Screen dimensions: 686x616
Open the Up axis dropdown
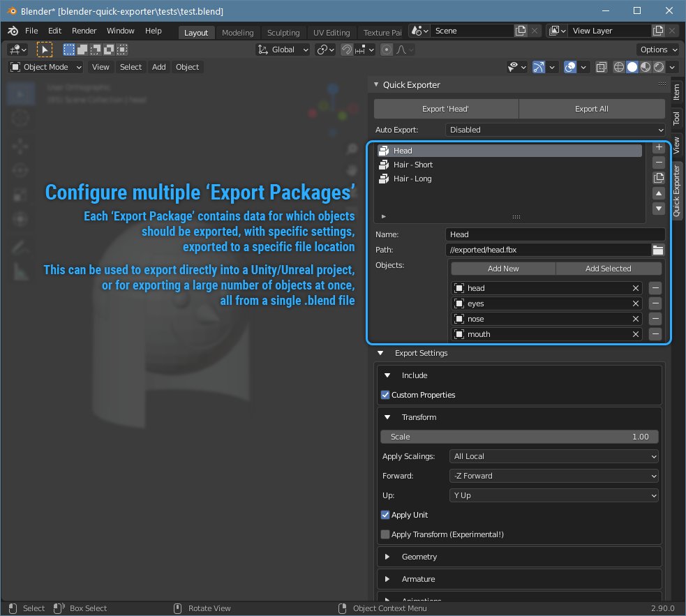coord(553,496)
